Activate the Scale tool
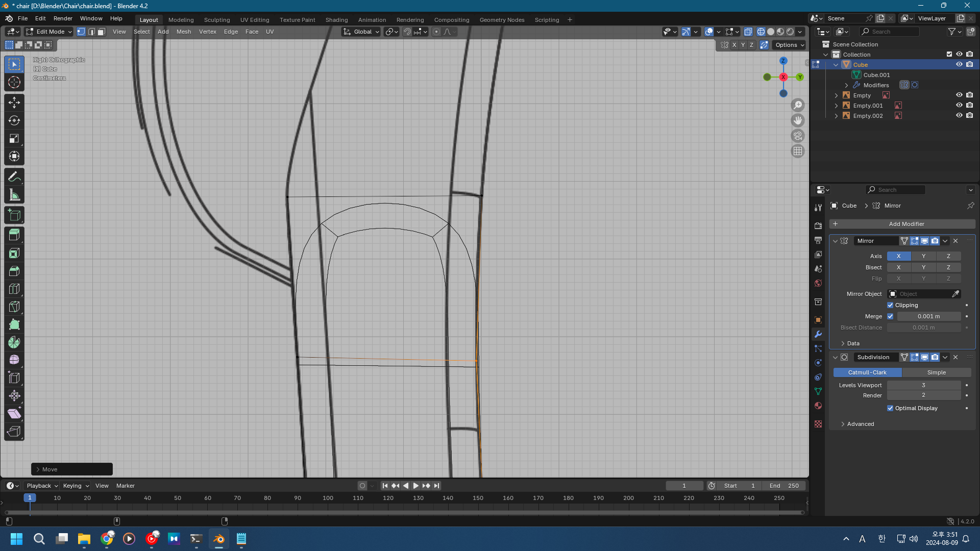This screenshot has width=980, height=551. point(14,138)
